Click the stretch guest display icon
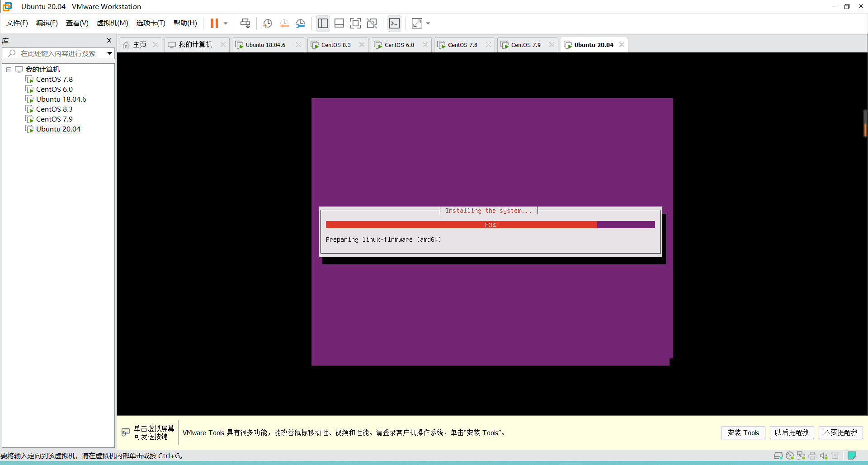Viewport: 868px width, 465px height. click(417, 23)
